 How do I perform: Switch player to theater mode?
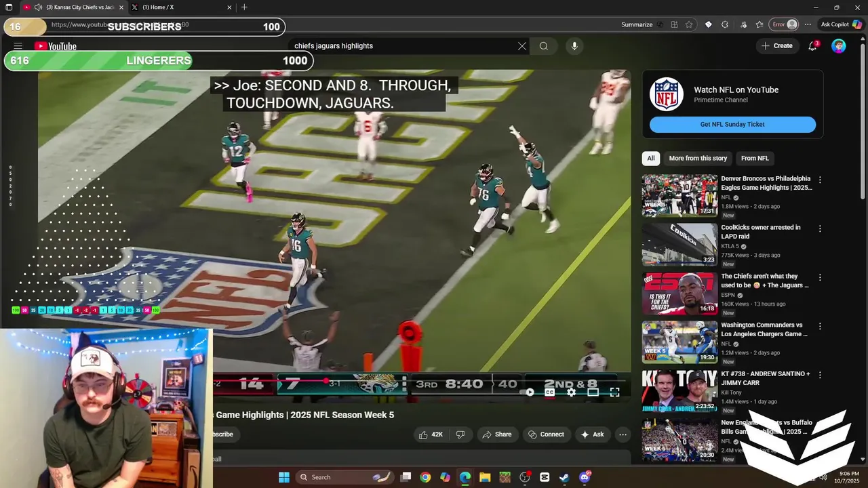click(593, 392)
